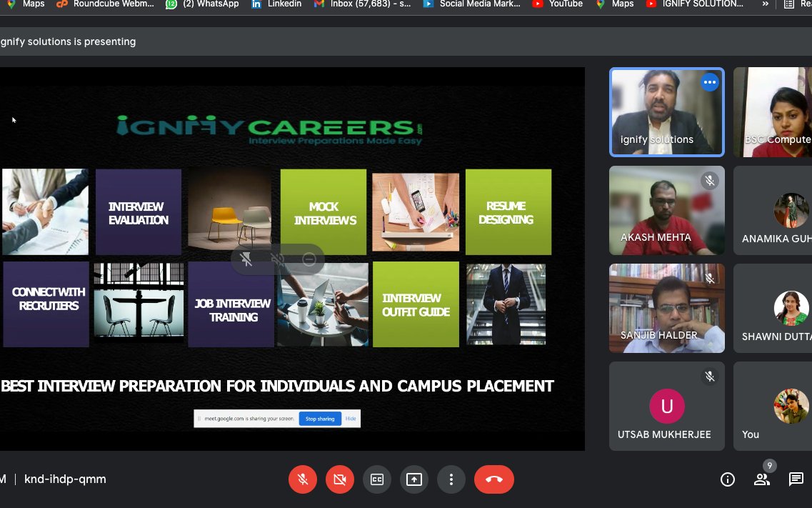Unmute the microphone button

click(302, 479)
